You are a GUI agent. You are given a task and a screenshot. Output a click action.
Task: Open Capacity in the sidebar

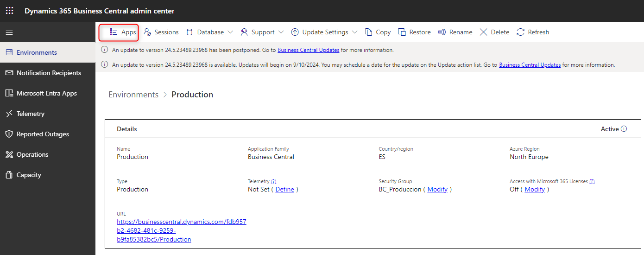48,175
